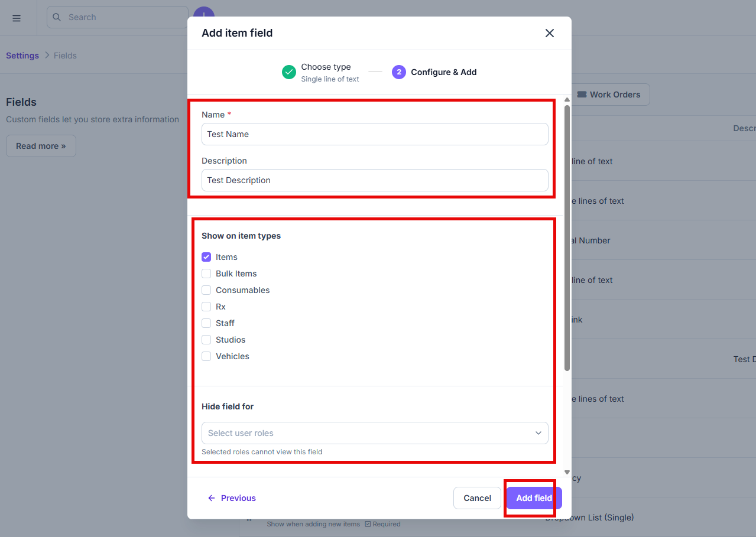Click the Name input field
The width and height of the screenshot is (756, 537).
click(x=375, y=134)
